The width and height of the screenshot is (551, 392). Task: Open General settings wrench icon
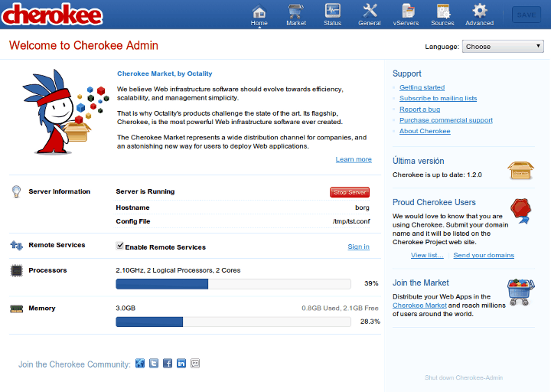pos(370,11)
